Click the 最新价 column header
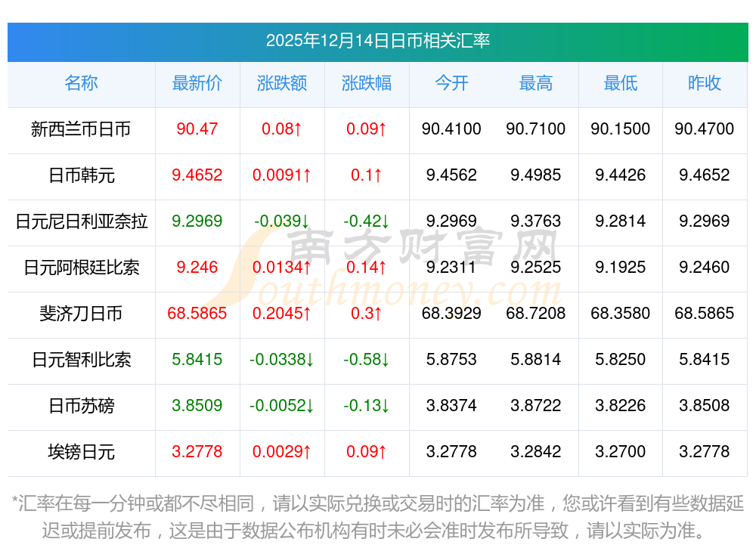This screenshot has height=554, width=756. coord(197,83)
